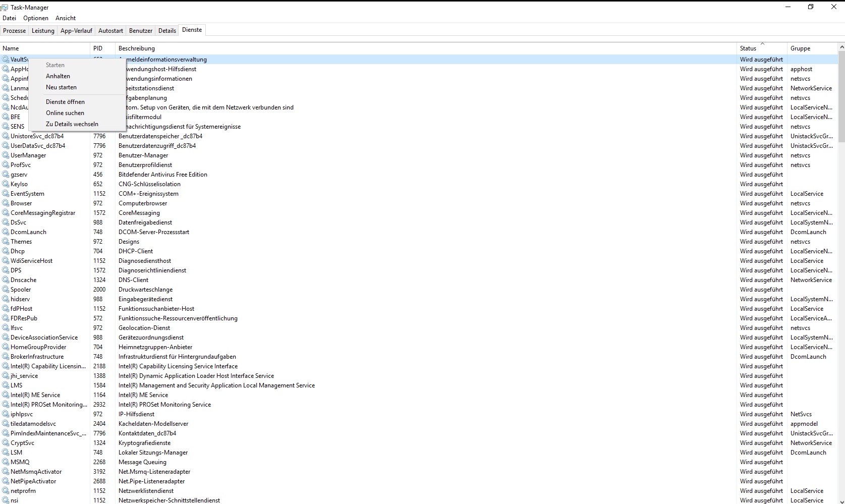This screenshot has height=504, width=845.
Task: Select the NetMsmqActivator service name
Action: point(36,472)
